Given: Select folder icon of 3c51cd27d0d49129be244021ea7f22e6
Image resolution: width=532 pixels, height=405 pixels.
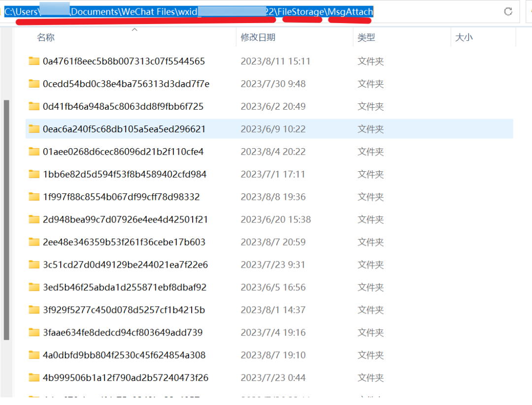Looking at the screenshot, I should pyautogui.click(x=34, y=265).
